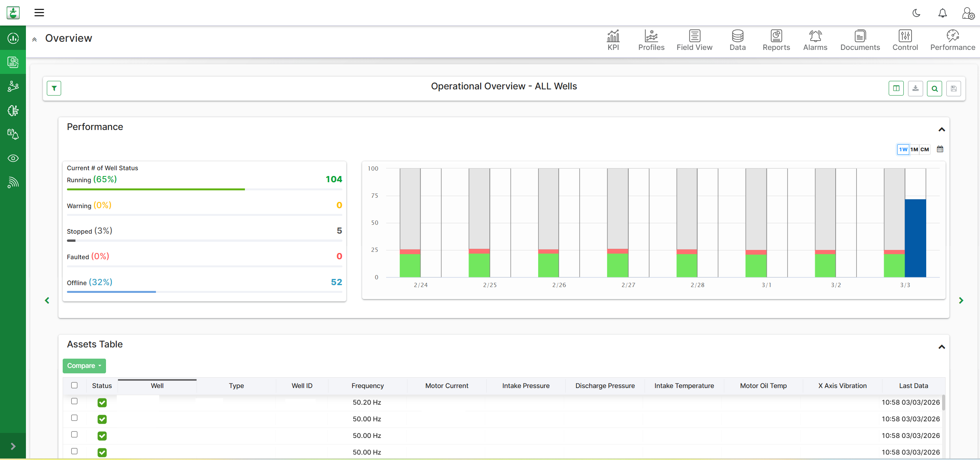Check the second row's checkbox
Image resolution: width=980 pixels, height=460 pixels.
pyautogui.click(x=74, y=418)
